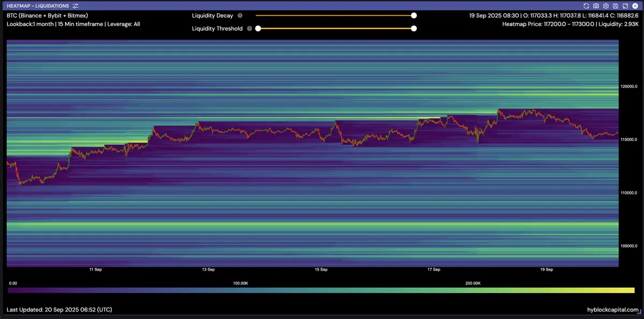
Task: Click the Lookback 1 month timeframe text
Action: [74, 24]
